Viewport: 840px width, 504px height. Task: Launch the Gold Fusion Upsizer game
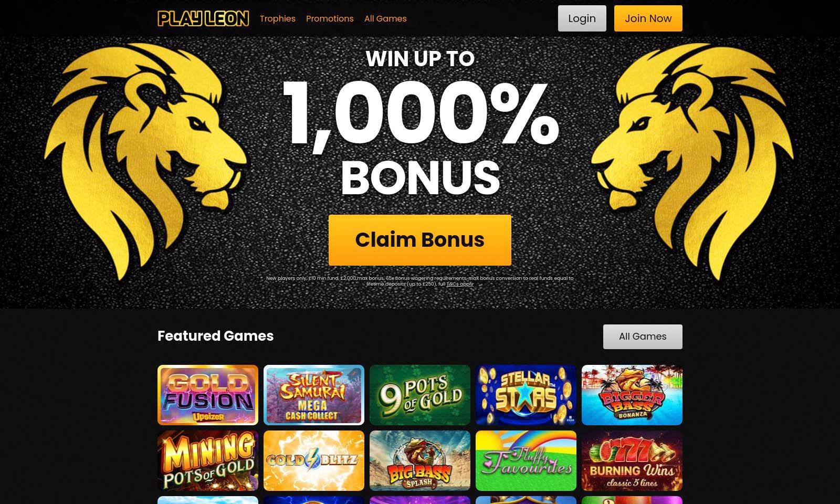(x=208, y=395)
